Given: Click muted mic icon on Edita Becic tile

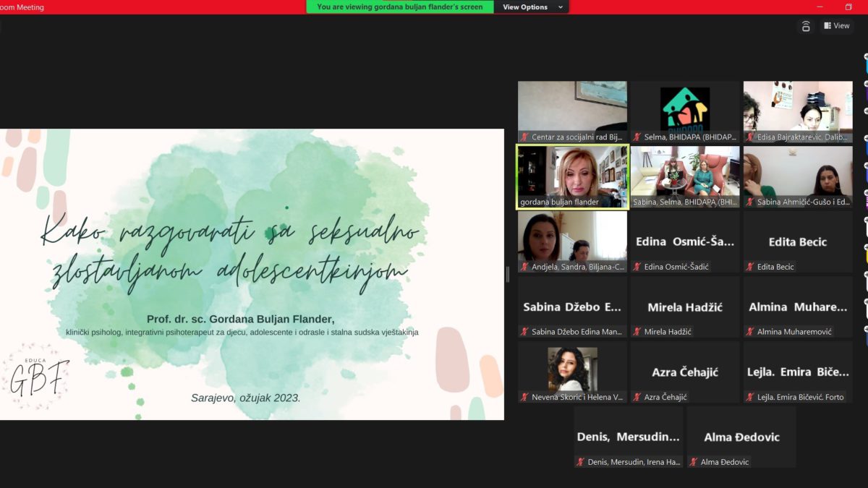Looking at the screenshot, I should (750, 267).
